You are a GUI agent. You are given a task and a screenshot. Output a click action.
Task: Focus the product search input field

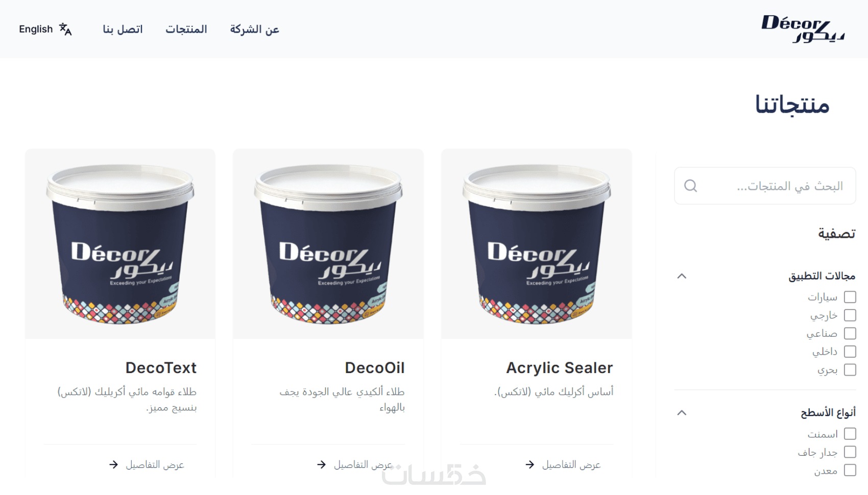coord(765,186)
